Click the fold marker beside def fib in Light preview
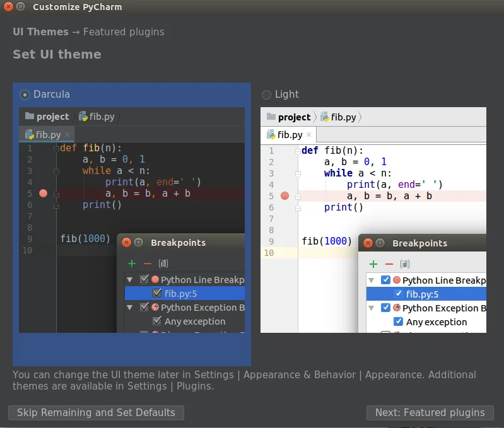This screenshot has height=428, width=504. coord(298,151)
